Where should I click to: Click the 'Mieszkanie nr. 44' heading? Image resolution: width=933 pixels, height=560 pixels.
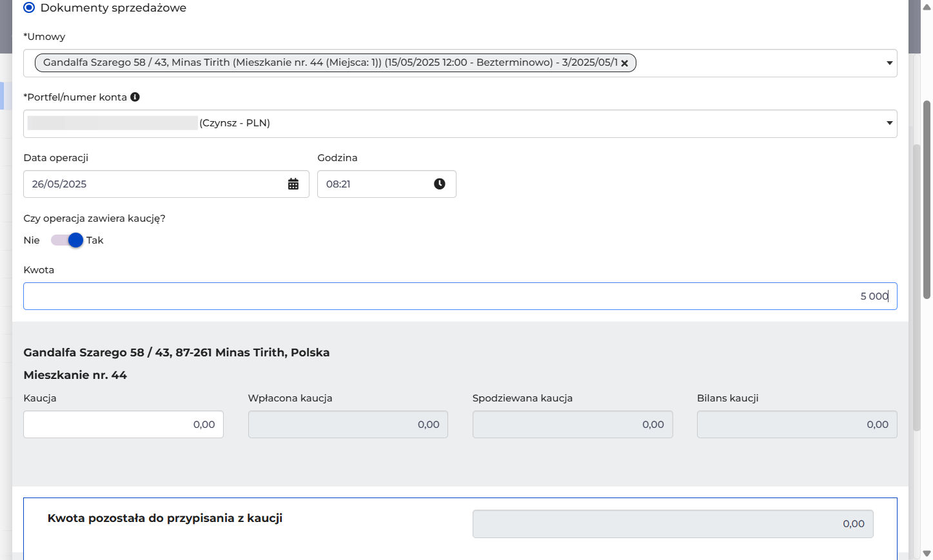pos(75,375)
